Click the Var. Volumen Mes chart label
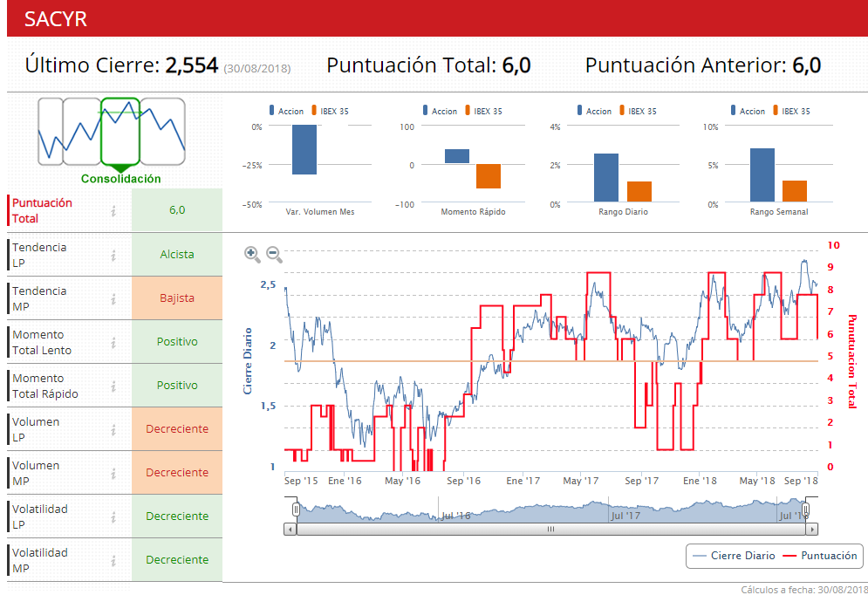 point(320,212)
